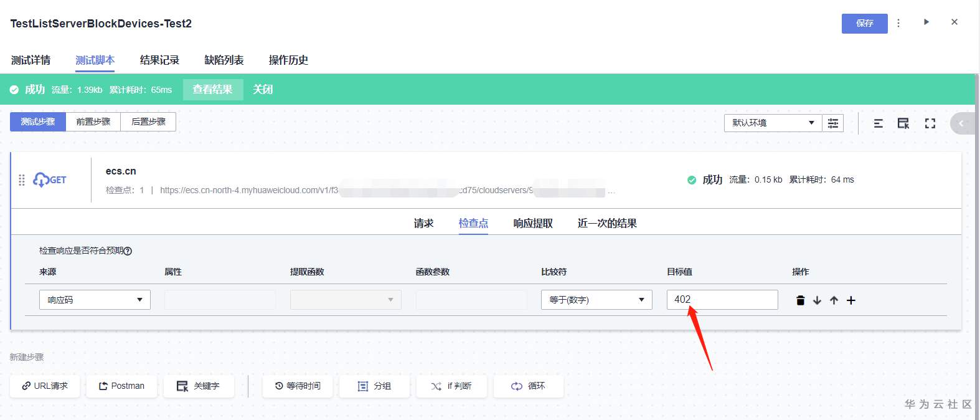This screenshot has width=980, height=420.
Task: Open the 响应提取 sub-tab
Action: coord(533,223)
